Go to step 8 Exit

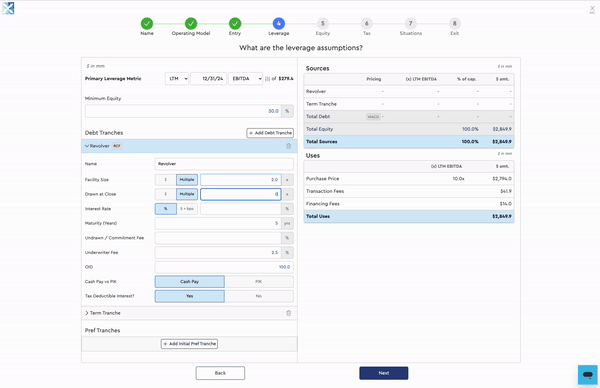pos(455,24)
